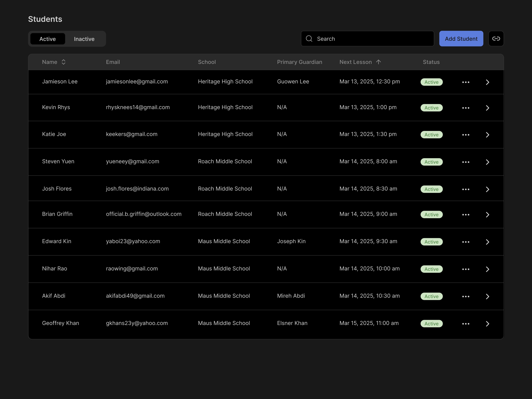This screenshot has width=532, height=399.
Task: Click the search magnifier icon
Action: tap(309, 39)
